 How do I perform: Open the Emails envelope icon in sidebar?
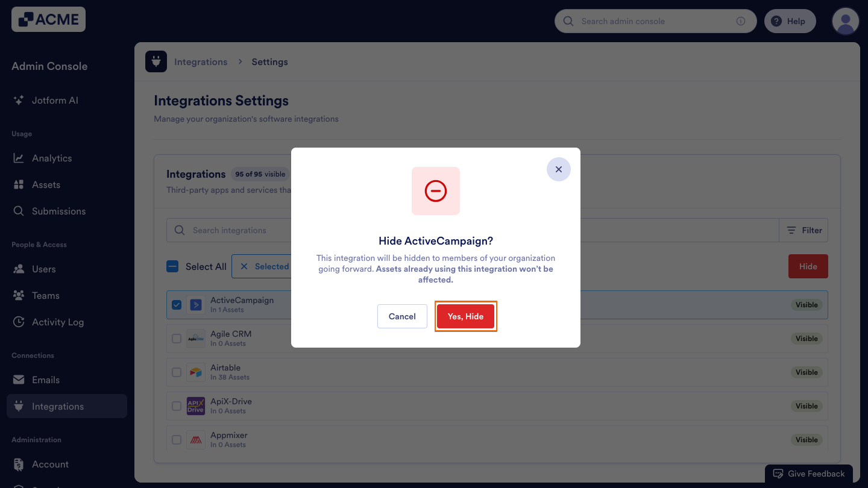[x=19, y=380]
